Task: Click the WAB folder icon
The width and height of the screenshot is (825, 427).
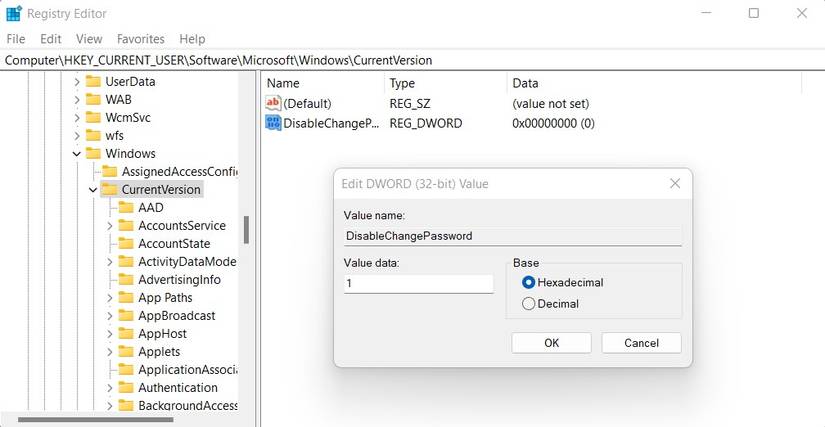Action: point(93,99)
